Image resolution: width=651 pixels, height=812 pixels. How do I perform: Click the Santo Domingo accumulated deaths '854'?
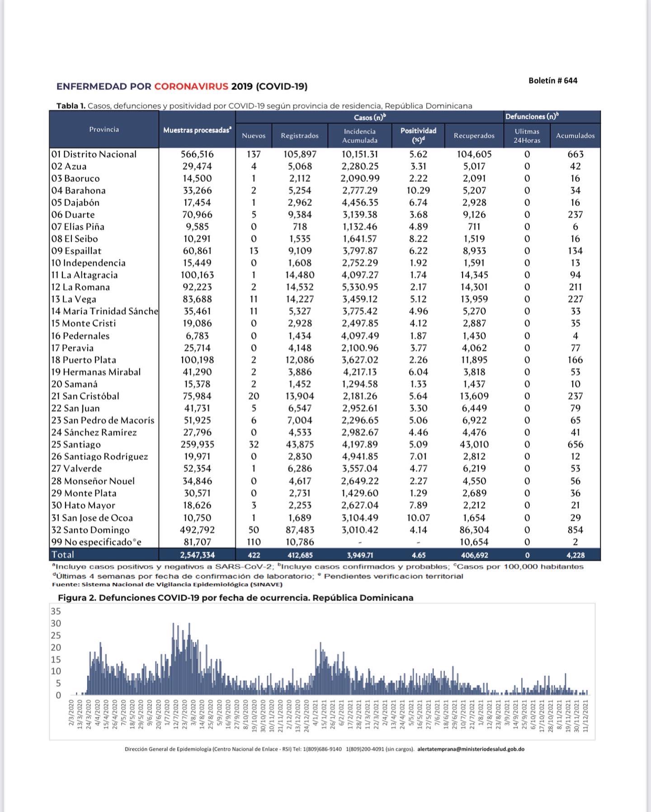576,530
